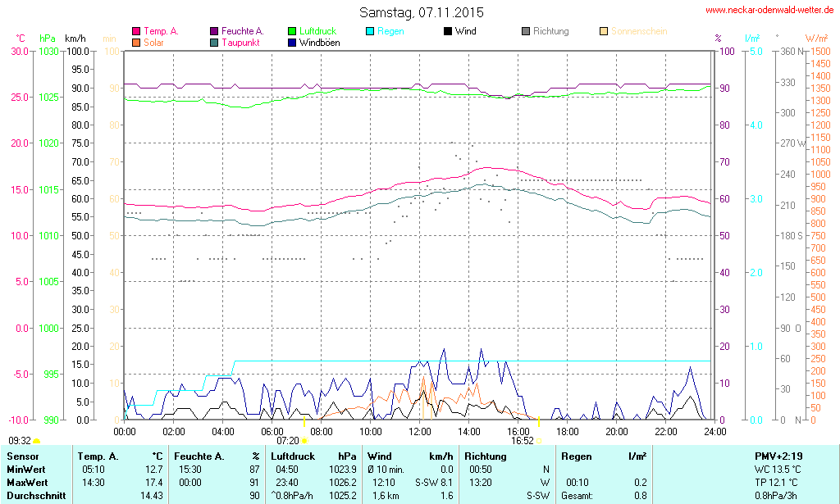Click the purple Feuchte A. legend swatch
The image size is (840, 504).
(x=214, y=31)
